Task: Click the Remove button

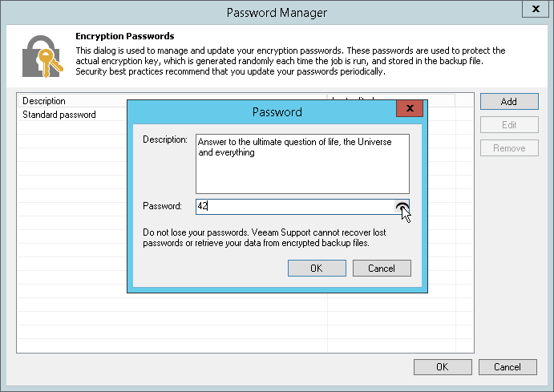Action: pyautogui.click(x=508, y=148)
